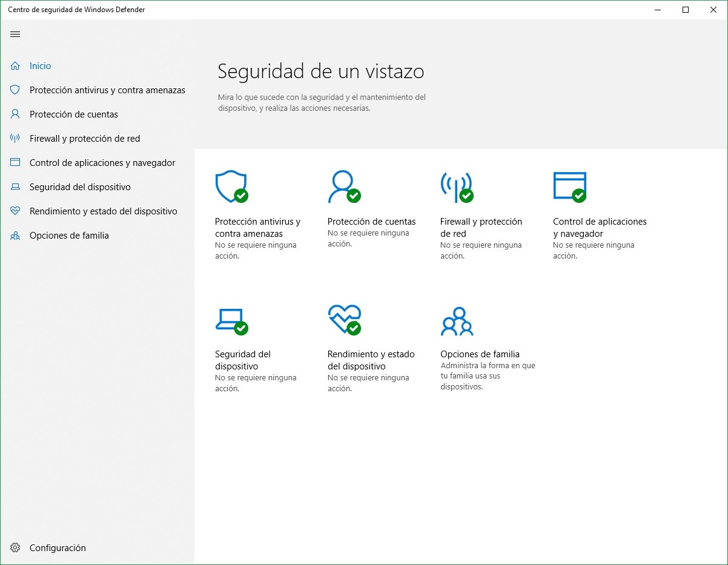
Task: Click the Opciones de familia tile title
Action: pyautogui.click(x=480, y=354)
